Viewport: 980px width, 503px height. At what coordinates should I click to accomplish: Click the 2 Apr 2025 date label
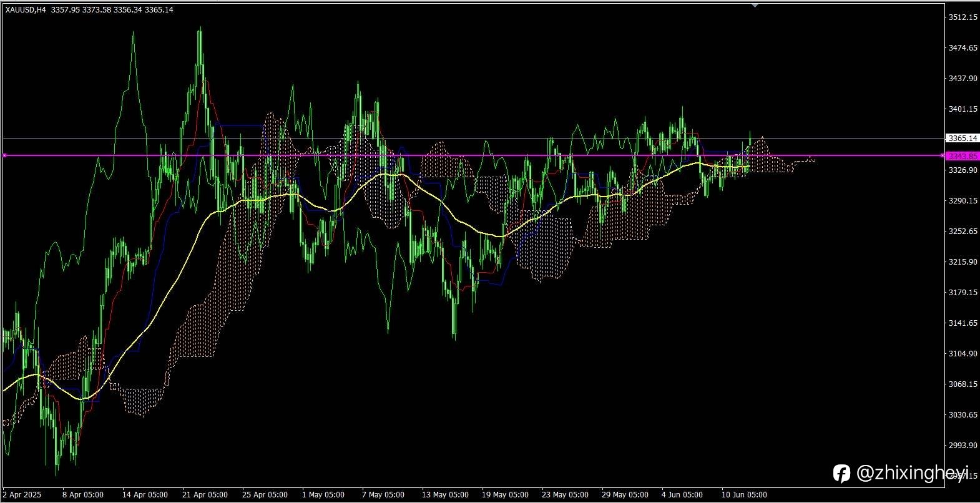(22, 495)
